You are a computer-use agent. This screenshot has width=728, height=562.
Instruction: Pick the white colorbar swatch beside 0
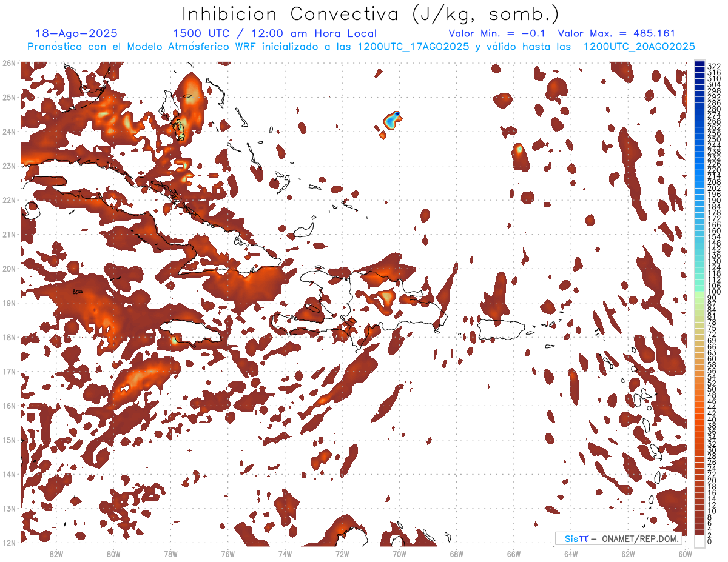pos(700,540)
